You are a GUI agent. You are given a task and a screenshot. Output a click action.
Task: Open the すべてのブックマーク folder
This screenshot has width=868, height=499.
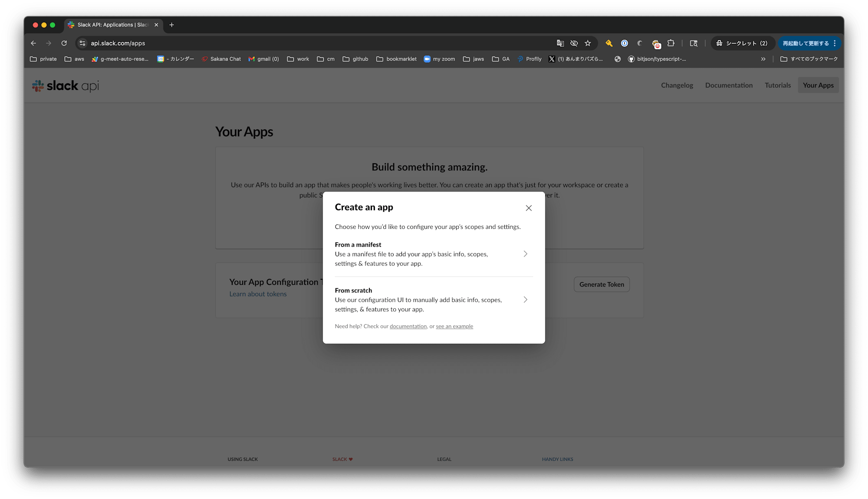[809, 59]
